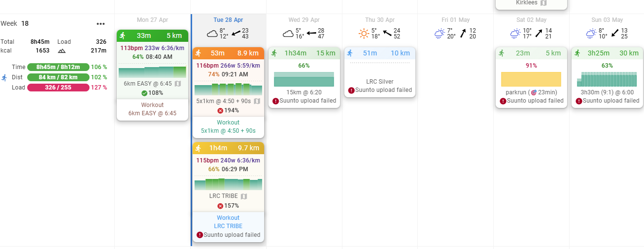Open the Week 18 three-dot options menu
The height and width of the screenshot is (249, 644).
point(101,24)
